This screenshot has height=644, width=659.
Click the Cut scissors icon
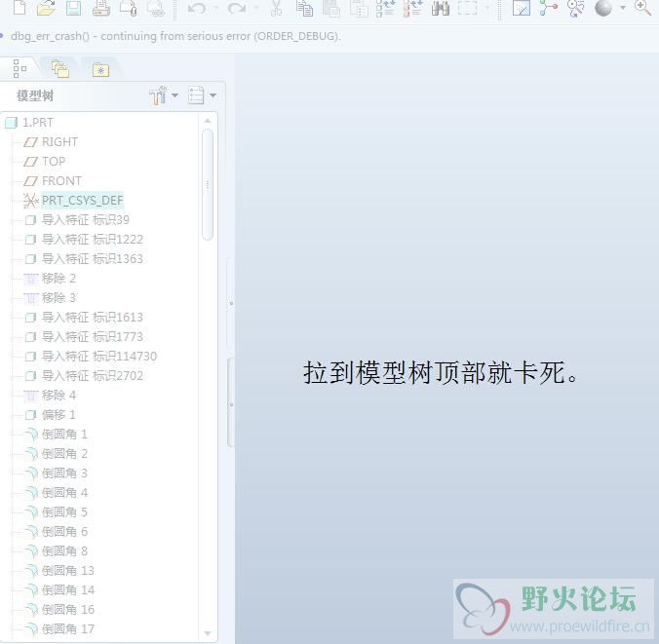coord(276,8)
